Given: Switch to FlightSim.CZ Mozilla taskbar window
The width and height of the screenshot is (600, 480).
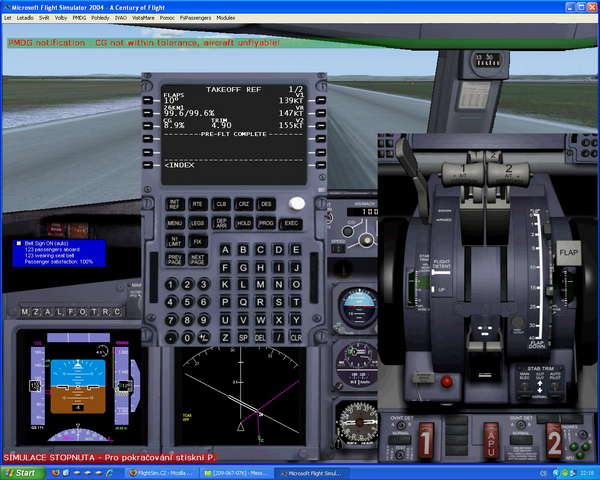Looking at the screenshot, I should tap(162, 473).
